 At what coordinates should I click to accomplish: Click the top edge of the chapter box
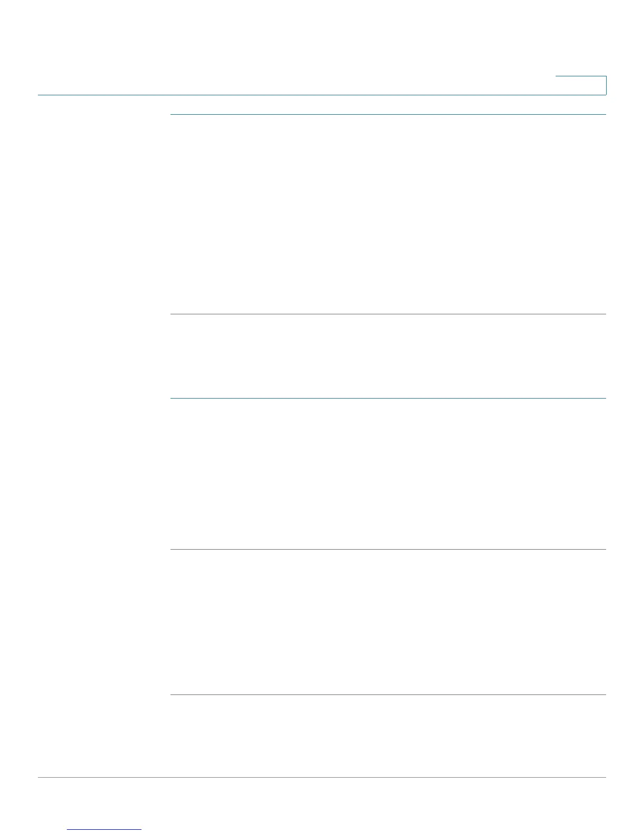coord(581,76)
